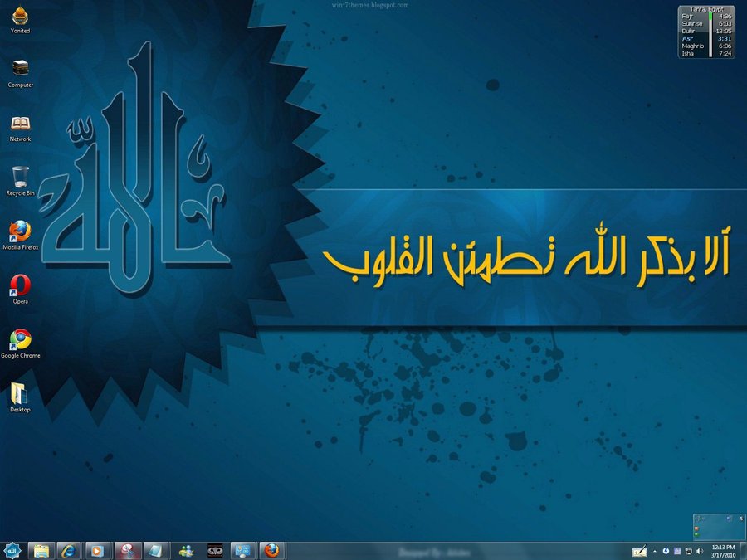Screen dimensions: 747x560
Task: Launch Internet Explorer from the taskbar
Action: (69, 550)
